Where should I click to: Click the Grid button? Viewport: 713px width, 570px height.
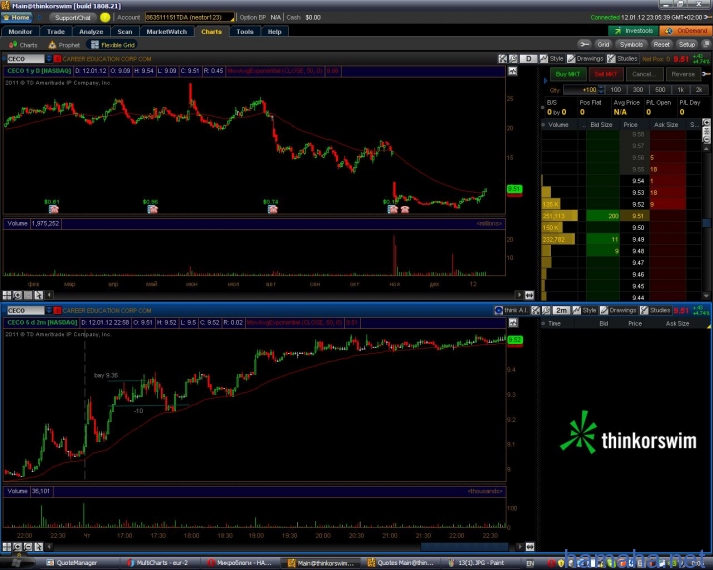click(603, 44)
